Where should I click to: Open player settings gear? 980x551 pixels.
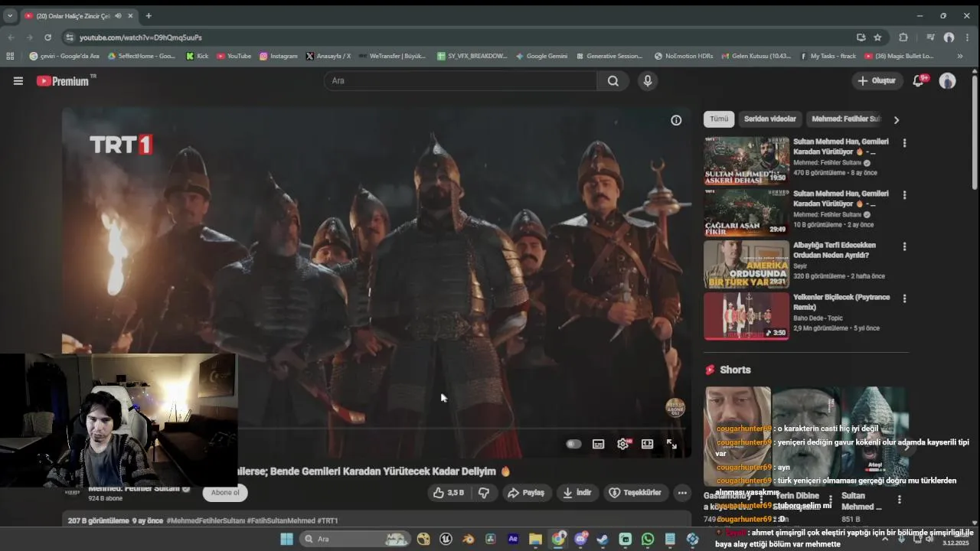click(623, 444)
